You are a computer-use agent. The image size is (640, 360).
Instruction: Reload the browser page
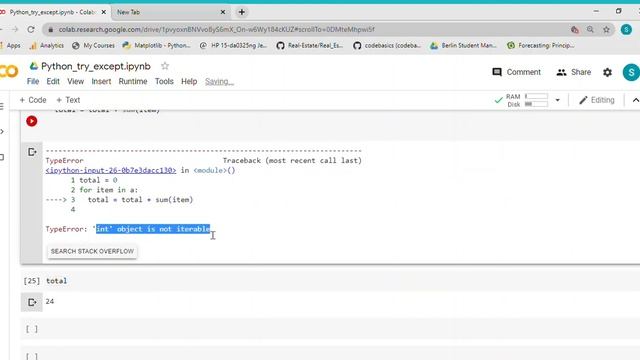click(x=31, y=29)
